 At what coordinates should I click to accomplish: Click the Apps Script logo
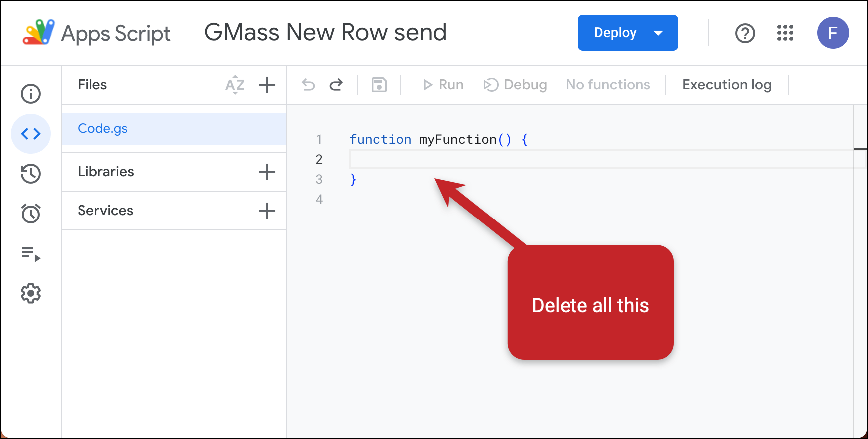click(x=39, y=32)
